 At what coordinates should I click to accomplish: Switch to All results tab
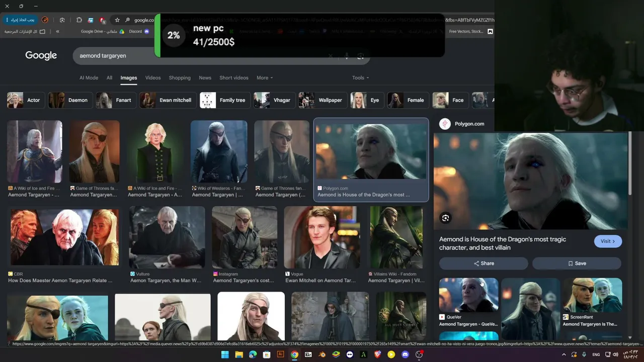[109, 78]
